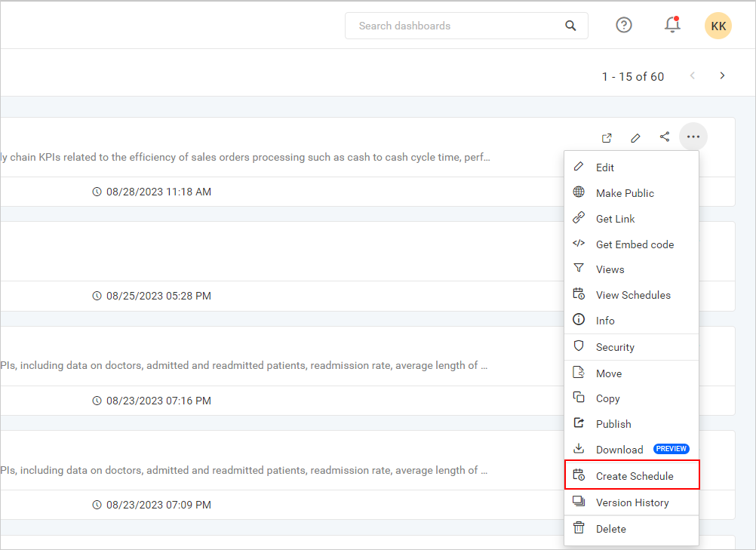Select Delete at the bottom of the menu

(x=611, y=529)
